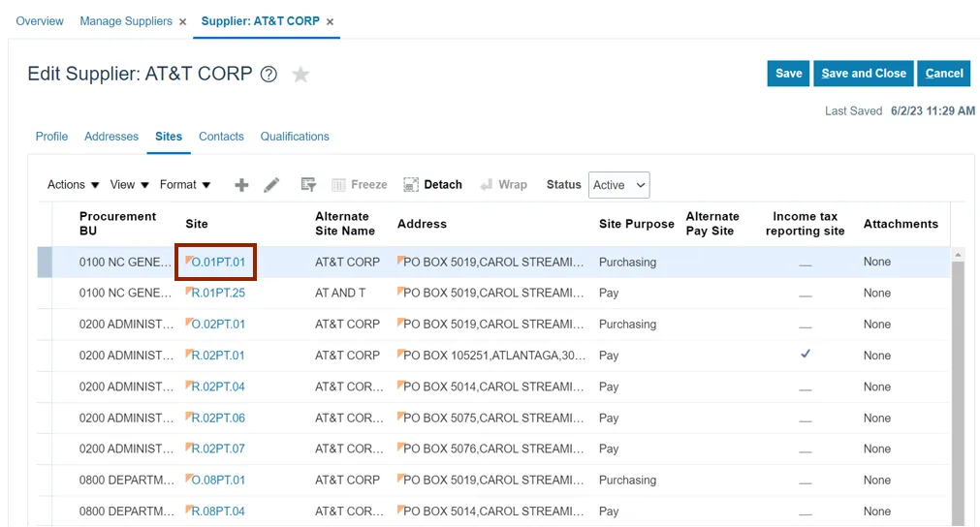The height and width of the screenshot is (527, 980).
Task: Expand the Format menu
Action: [x=184, y=185]
